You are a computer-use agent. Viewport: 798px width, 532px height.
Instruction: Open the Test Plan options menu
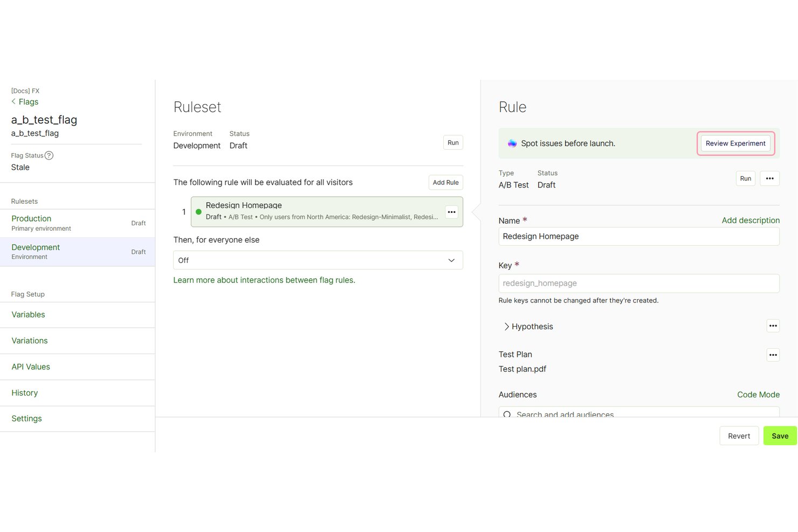click(x=773, y=355)
